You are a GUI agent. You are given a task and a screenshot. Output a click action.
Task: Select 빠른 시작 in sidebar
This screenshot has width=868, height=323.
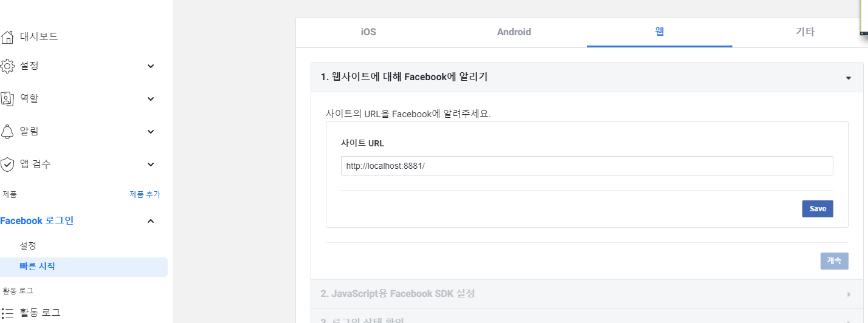point(84,267)
